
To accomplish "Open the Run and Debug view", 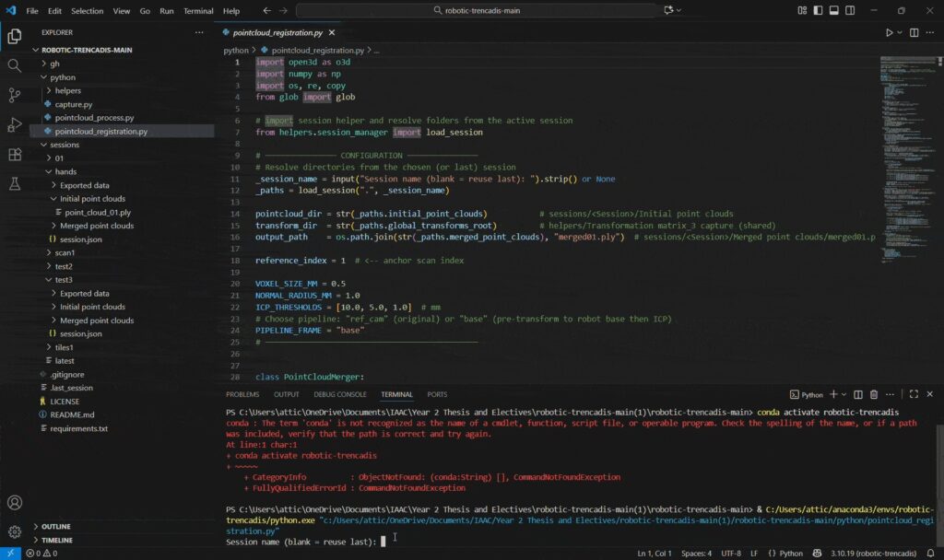I will coord(15,125).
